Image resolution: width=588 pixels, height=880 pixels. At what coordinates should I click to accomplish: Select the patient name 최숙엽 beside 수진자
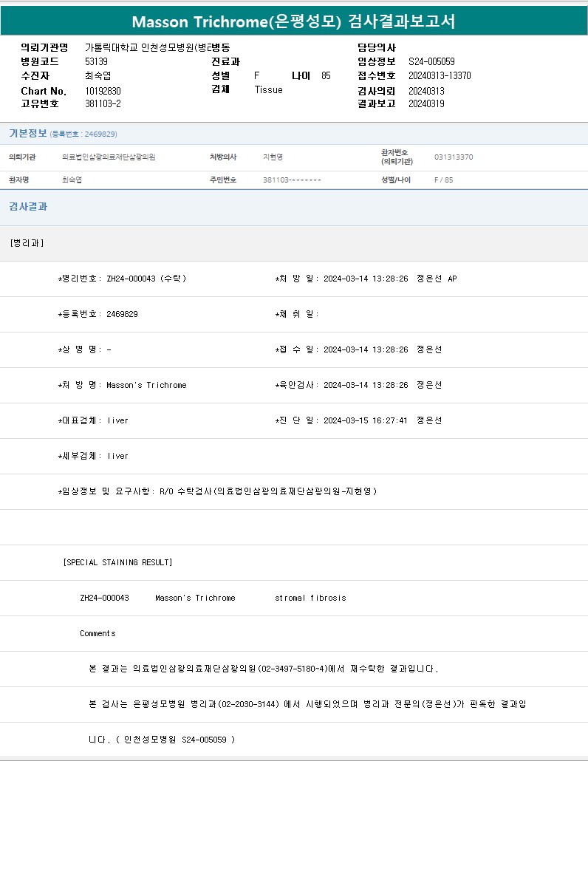point(98,76)
